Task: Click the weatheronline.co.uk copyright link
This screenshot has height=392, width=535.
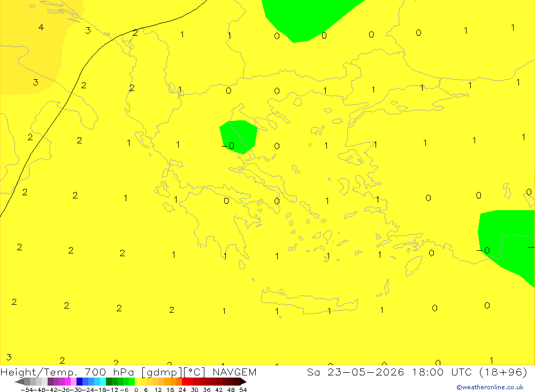Action: tap(490, 387)
